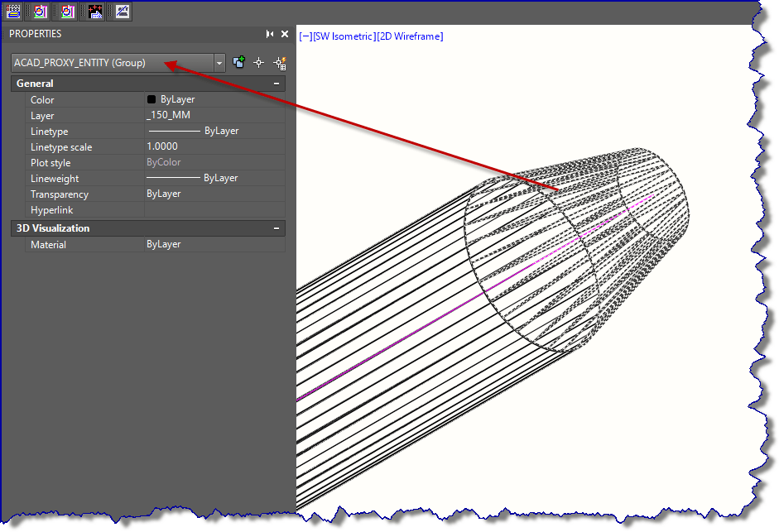This screenshot has height=532, width=779.
Task: Click the first toolbar icon with blue lines
Action: coord(13,11)
